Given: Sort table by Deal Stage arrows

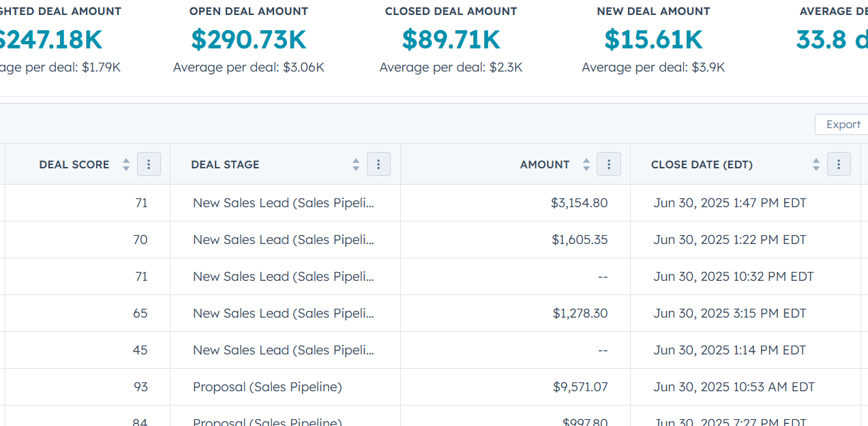Looking at the screenshot, I should tap(355, 164).
